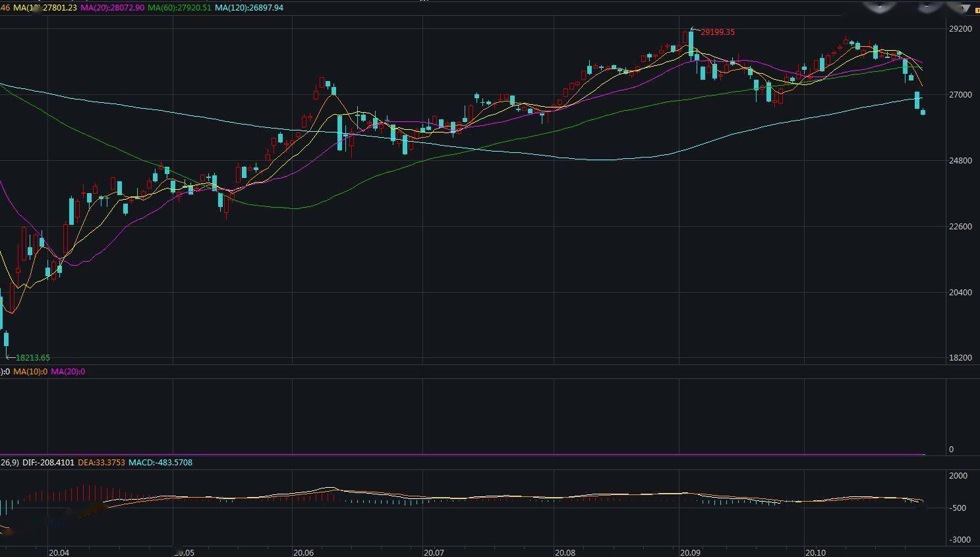Screen dimensions: 980x557
Task: Click the 29199.35 high price marker
Action: tap(717, 32)
